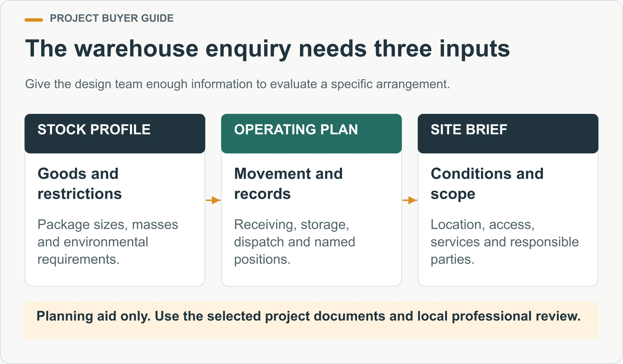Click the text "Package sizes, masses and environmental requirements."
The width and height of the screenshot is (623, 364).
point(108,242)
